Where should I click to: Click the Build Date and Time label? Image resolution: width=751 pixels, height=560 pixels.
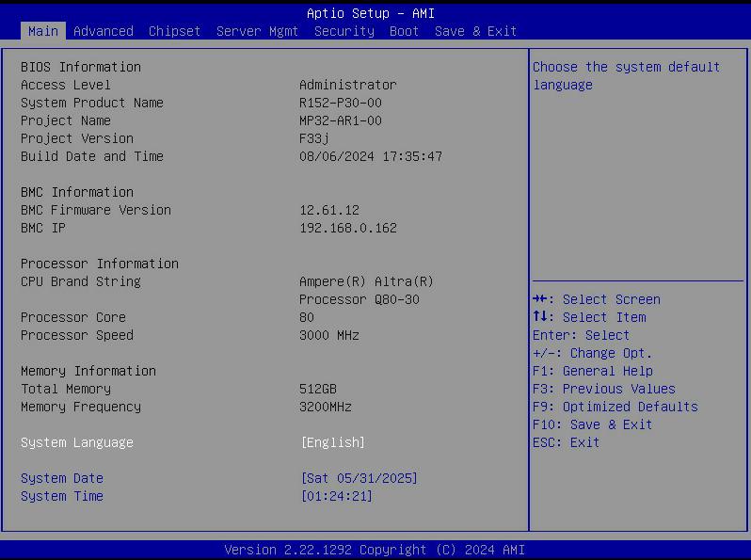(92, 156)
